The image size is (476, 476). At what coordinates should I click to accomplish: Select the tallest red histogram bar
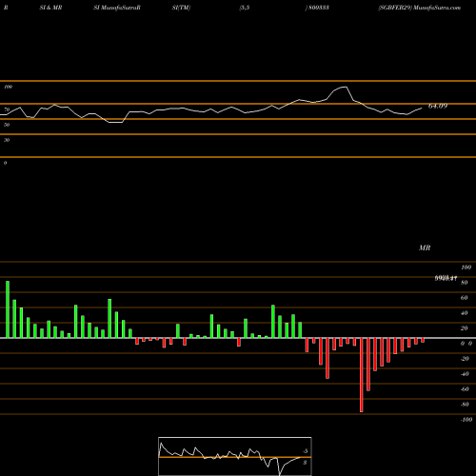[362, 375]
